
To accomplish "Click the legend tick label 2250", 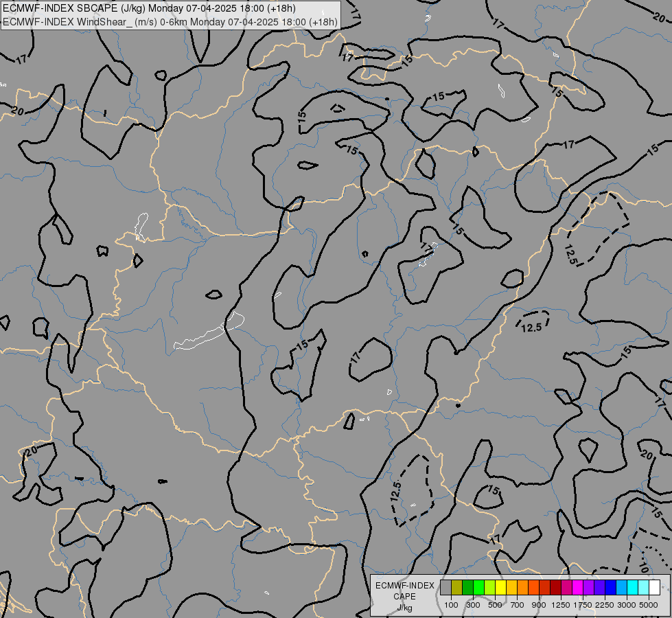I will pyautogui.click(x=605, y=605).
